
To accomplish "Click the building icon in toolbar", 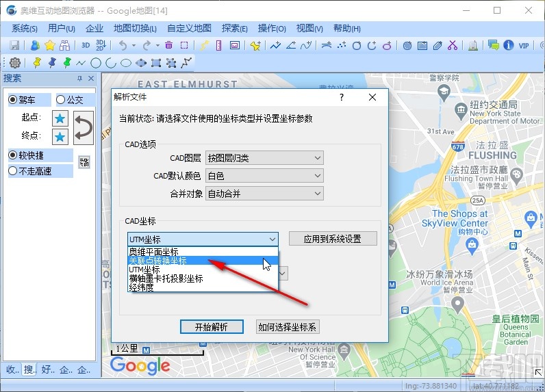I will tap(472, 45).
